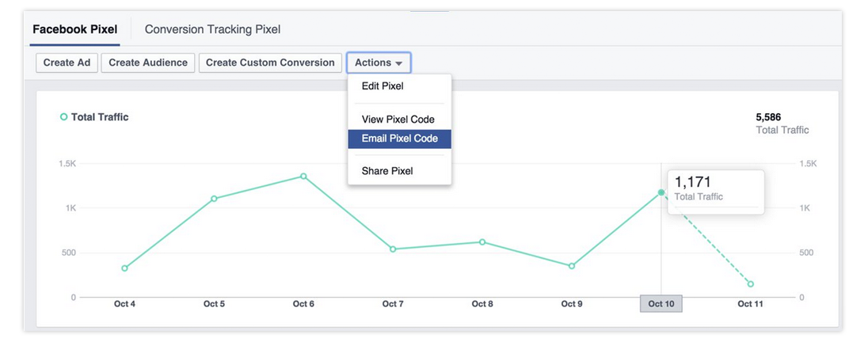Click the 5,586 total traffic figure
Screen dimensions: 868x342
(x=768, y=116)
